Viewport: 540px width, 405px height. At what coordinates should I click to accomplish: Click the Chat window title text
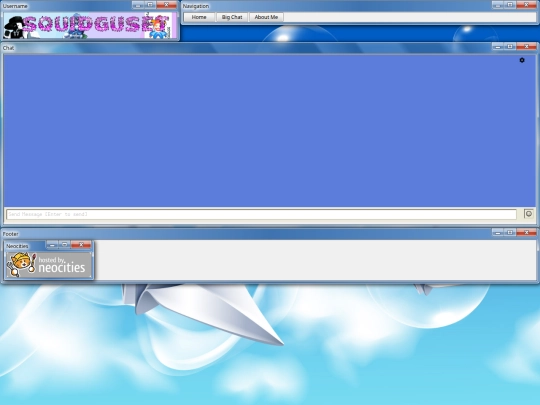[8, 48]
